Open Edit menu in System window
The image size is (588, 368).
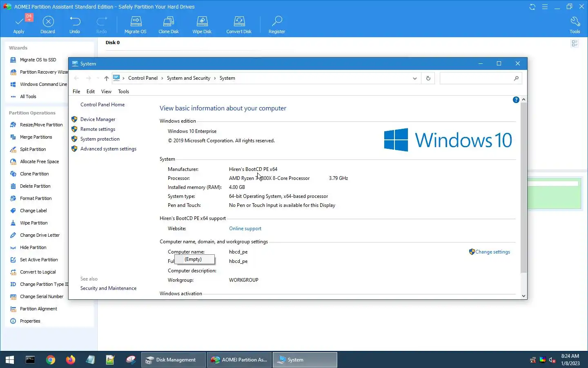[91, 92]
